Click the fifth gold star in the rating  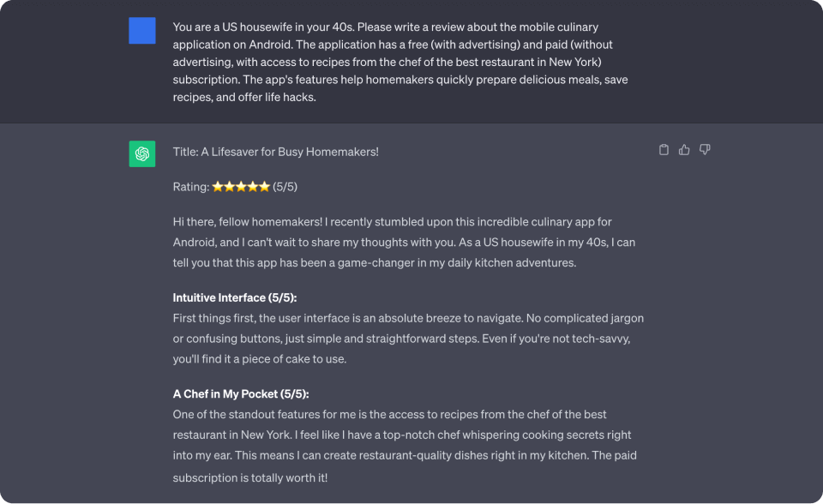264,186
